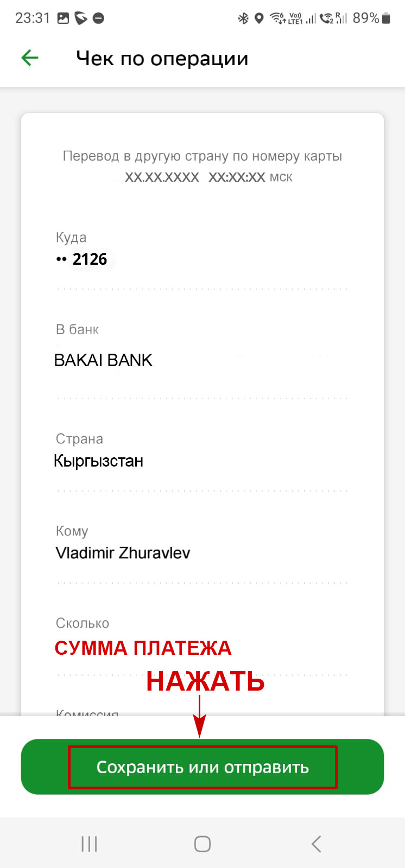The height and width of the screenshot is (868, 405).
Task: Tap the СУММА ПЛАТЕЖА amount text
Action: click(x=143, y=648)
